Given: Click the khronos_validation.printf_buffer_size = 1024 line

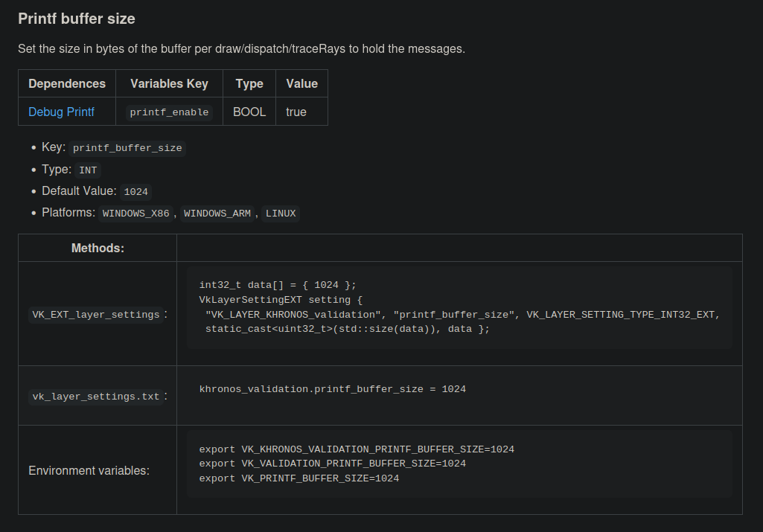Looking at the screenshot, I should (332, 390).
